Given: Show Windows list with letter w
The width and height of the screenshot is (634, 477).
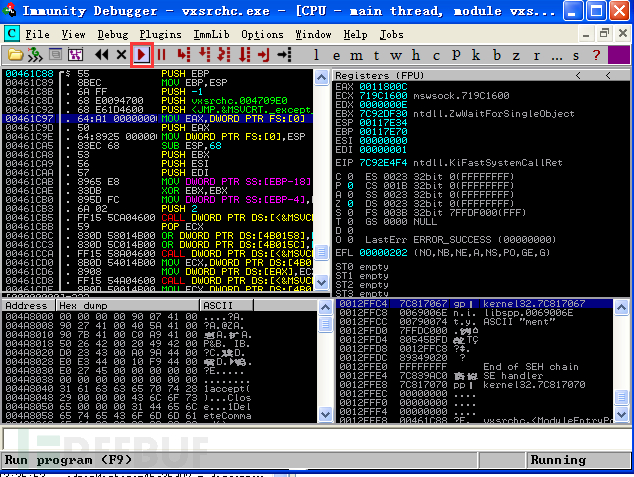Looking at the screenshot, I should coord(396,56).
